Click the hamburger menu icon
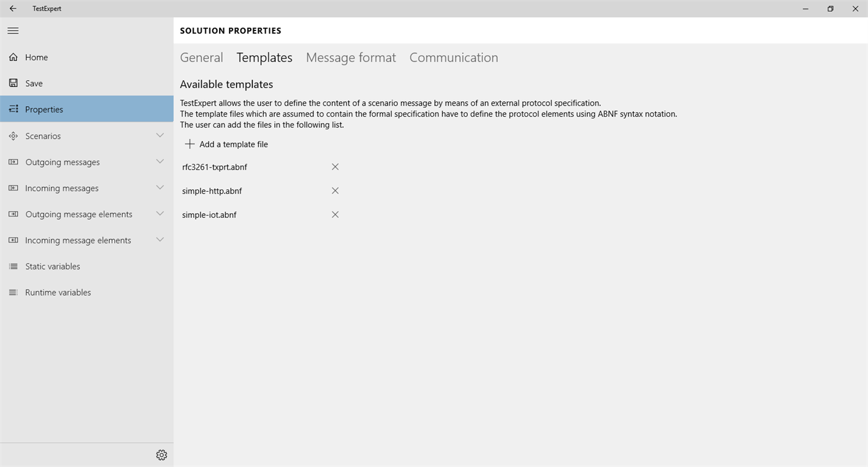 tap(13, 30)
